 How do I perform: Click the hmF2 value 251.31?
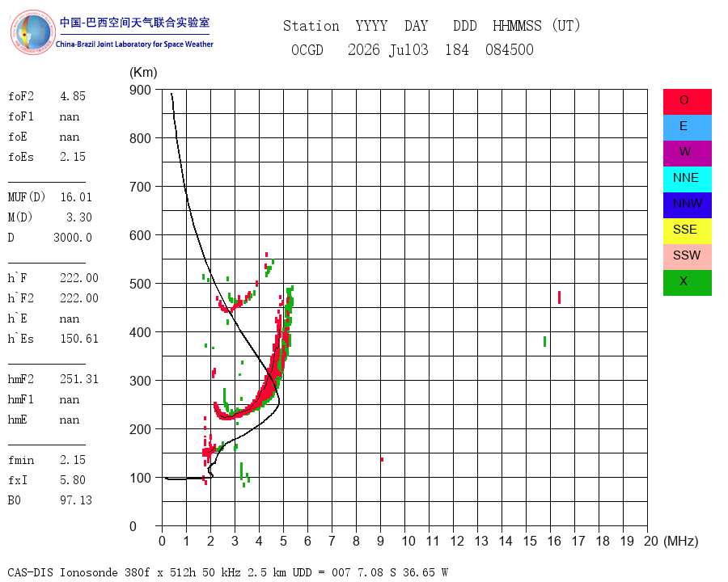pyautogui.click(x=79, y=379)
